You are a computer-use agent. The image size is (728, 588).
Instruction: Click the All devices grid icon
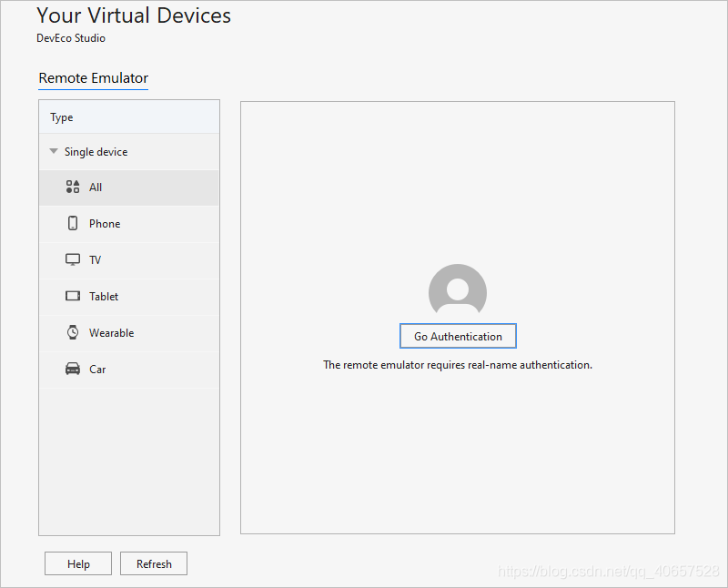tap(73, 187)
